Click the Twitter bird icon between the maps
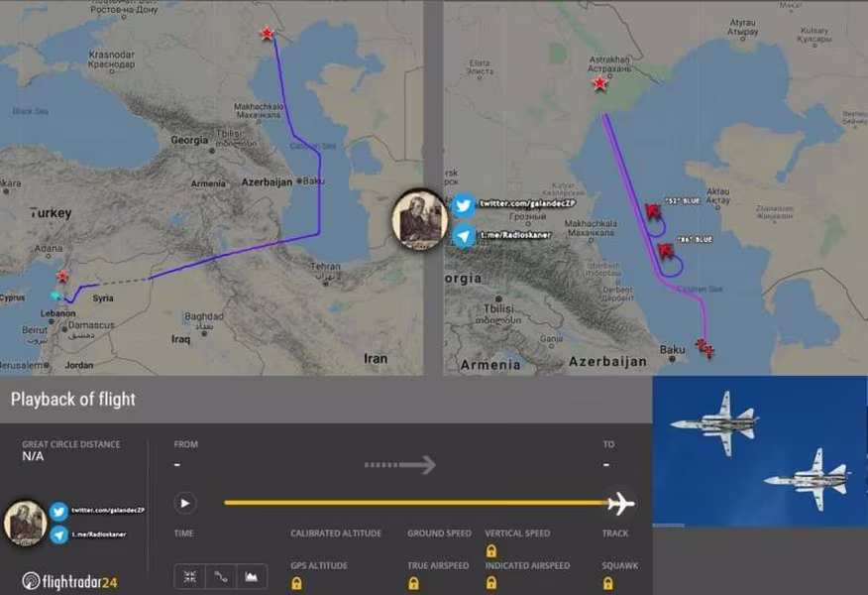Screen dimensions: 868x595 464,205
